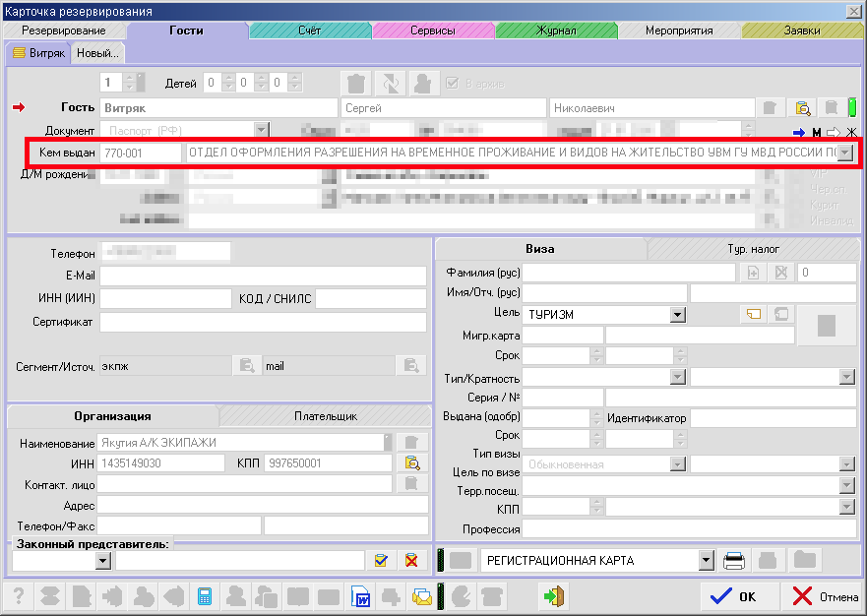Click guest search icon next to Николаевич
Image resolution: width=867 pixels, height=616 pixels.
802,108
